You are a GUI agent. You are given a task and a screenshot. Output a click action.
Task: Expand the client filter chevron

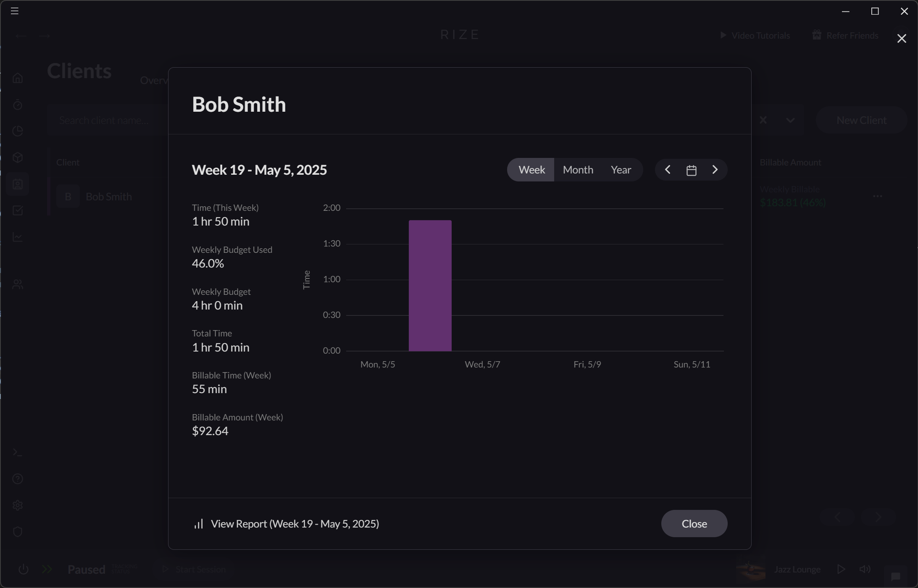(790, 120)
